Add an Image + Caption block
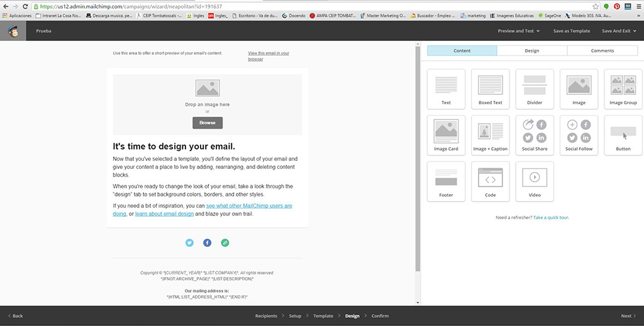 click(491, 135)
